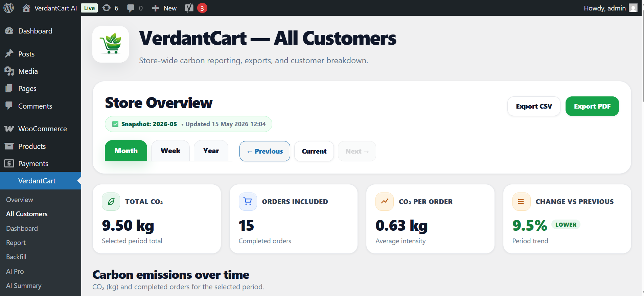This screenshot has width=644, height=296.
Task: Click the leaf icon on Total CO₂ card
Action: click(111, 202)
